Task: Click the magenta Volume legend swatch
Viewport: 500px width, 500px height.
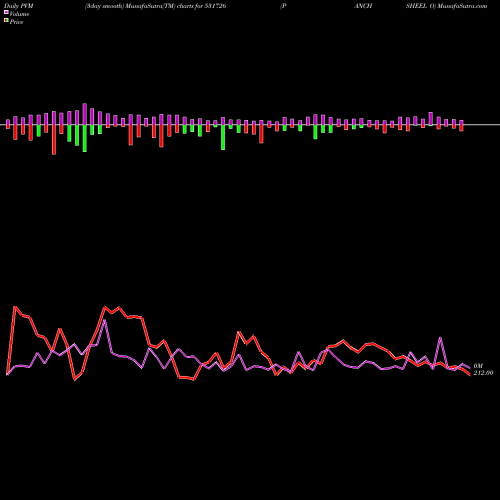Action: pos(6,12)
